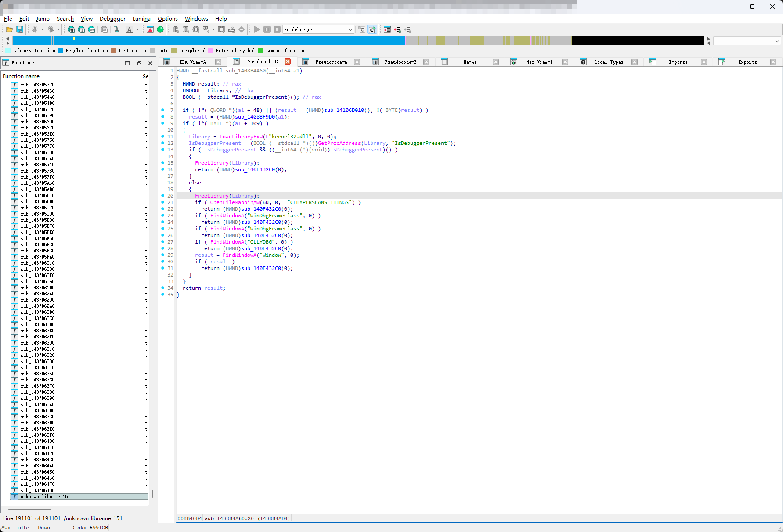This screenshot has height=532, width=783.
Task: Pause the process with the pause icon
Action: 267,29
